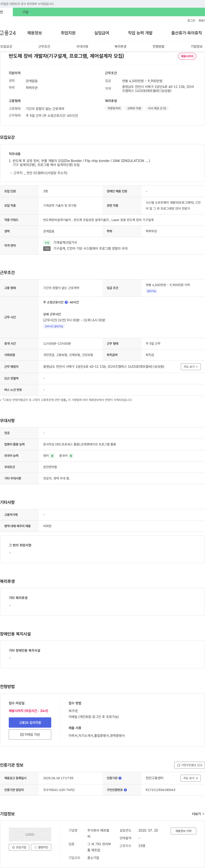
Task: Click the 채용시까지 badge
Action: (x=187, y=56)
